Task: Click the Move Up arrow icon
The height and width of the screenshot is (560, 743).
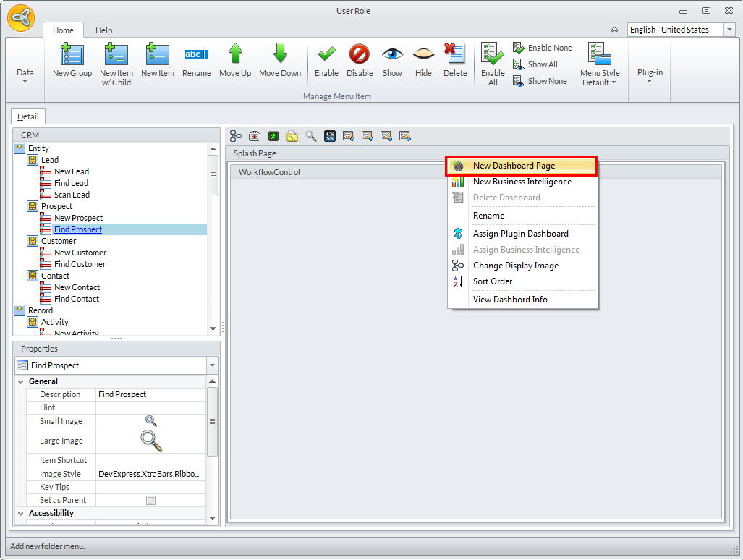Action: coord(235,55)
